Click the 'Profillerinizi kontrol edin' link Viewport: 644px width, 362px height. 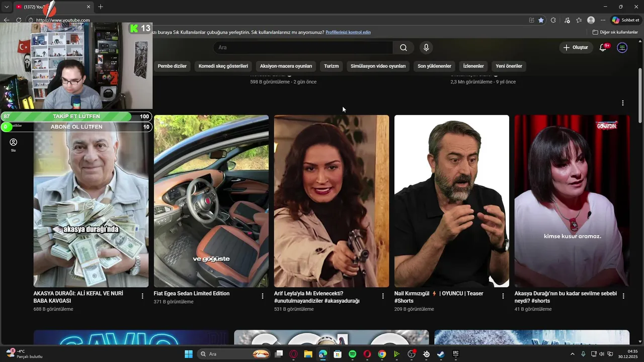pyautogui.click(x=348, y=32)
